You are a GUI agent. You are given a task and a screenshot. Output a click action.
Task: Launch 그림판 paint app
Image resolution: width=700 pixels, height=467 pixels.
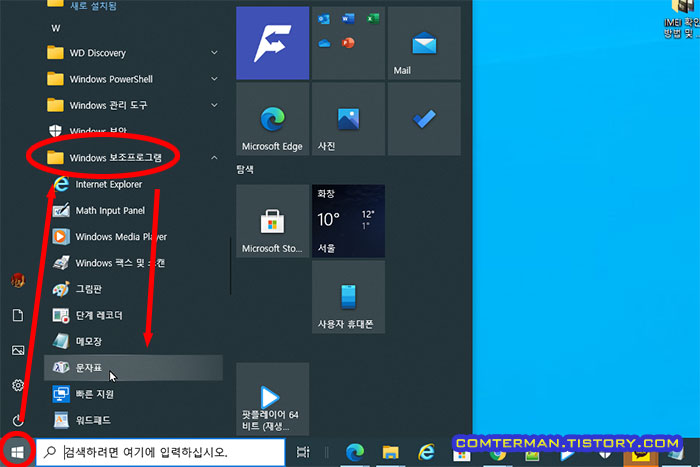tap(133, 289)
